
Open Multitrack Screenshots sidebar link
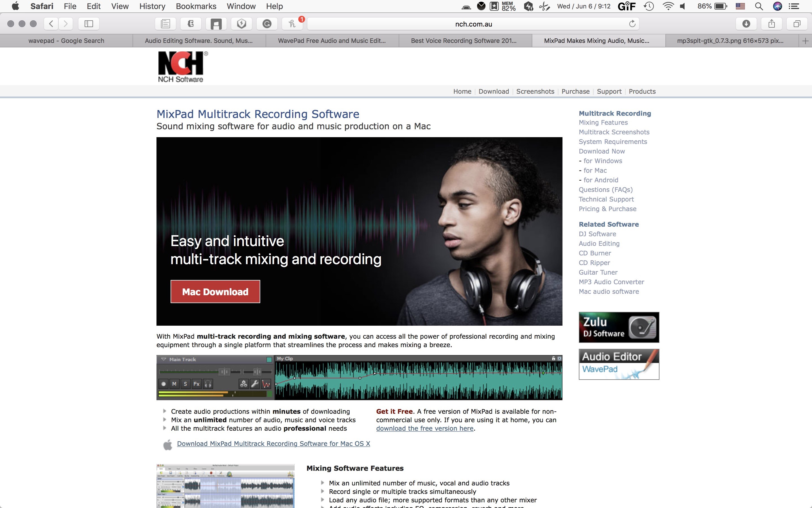point(614,132)
